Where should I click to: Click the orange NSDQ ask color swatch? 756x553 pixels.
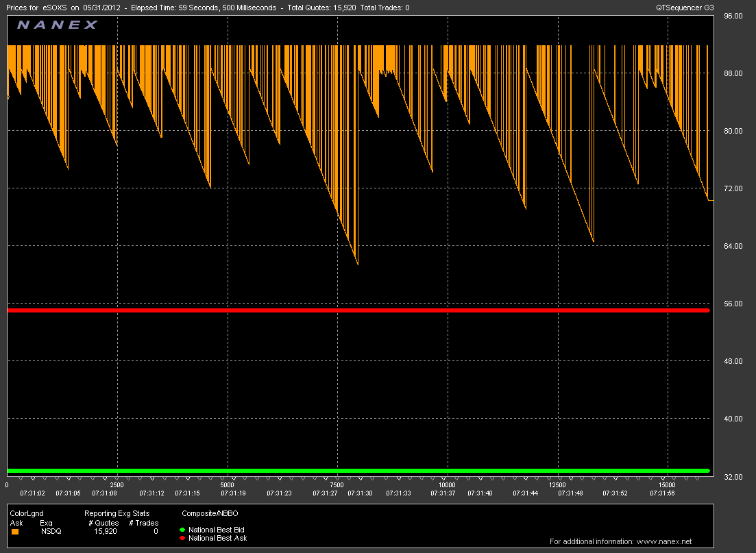(x=15, y=531)
